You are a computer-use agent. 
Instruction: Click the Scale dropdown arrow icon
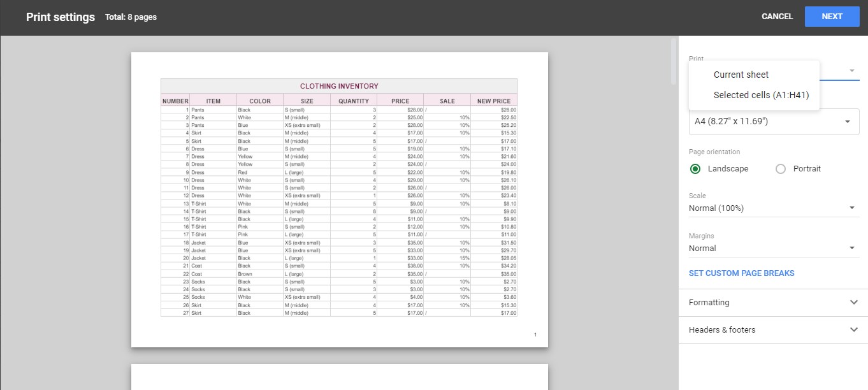(x=852, y=208)
